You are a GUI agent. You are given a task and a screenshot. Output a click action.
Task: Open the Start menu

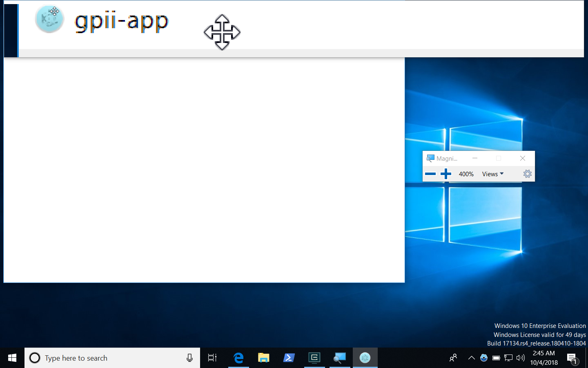coord(11,358)
